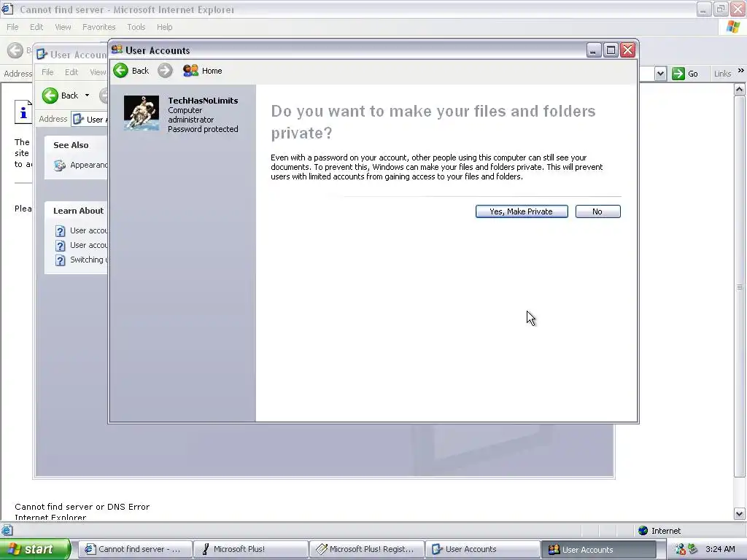Click Windows flag logo in Internet Explorer
Image resolution: width=747 pixels, height=560 pixels.
733,27
